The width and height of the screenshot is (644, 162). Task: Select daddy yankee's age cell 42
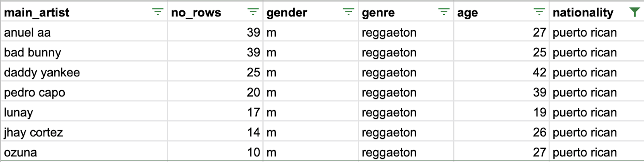tap(502, 72)
